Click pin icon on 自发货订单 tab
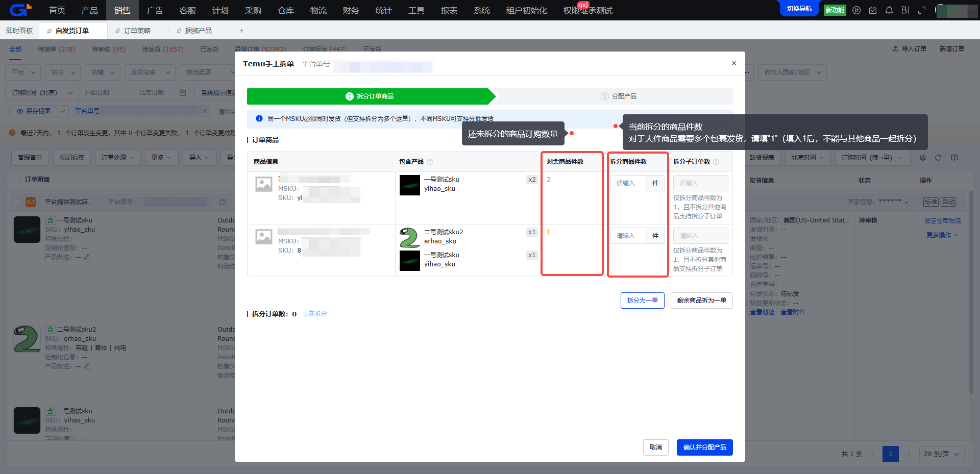Screen dimensions: 980x474 (x=49, y=31)
